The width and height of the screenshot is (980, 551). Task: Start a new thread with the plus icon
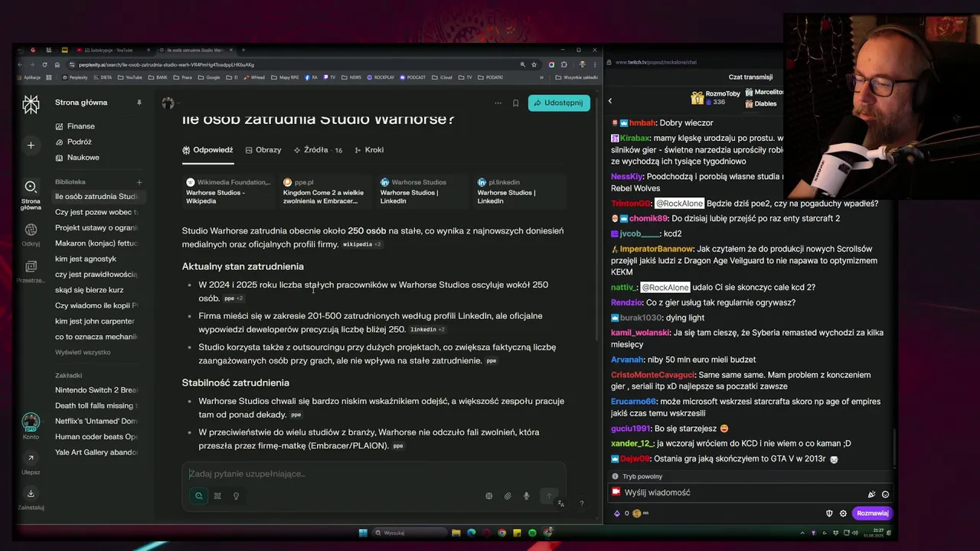click(31, 145)
